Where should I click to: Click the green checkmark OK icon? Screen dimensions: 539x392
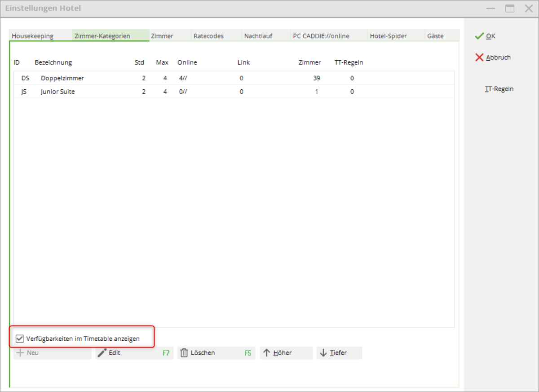479,36
